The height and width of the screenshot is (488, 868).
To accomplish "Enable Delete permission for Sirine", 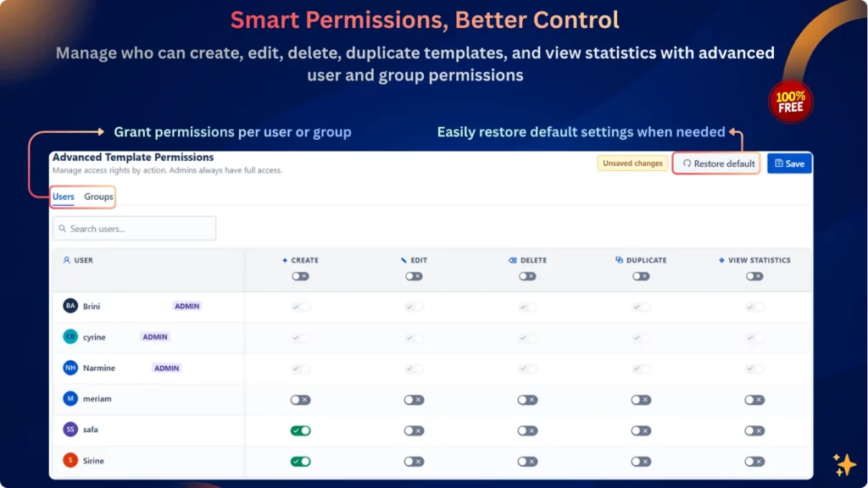I will 527,462.
